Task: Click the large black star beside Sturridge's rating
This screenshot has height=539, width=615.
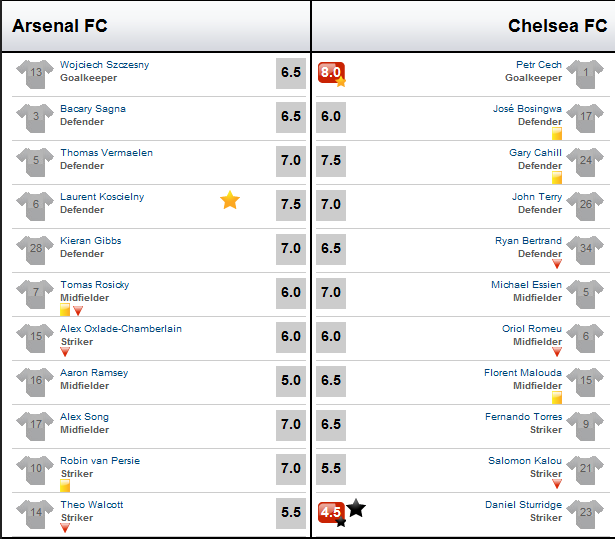Action: click(356, 508)
